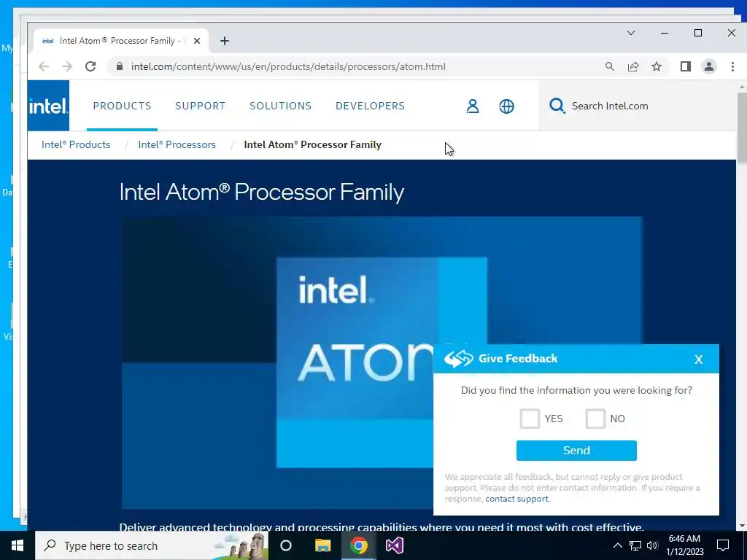Click the Intel Atom Processor Family breadcrumb text
This screenshot has height=560, width=747.
[312, 145]
